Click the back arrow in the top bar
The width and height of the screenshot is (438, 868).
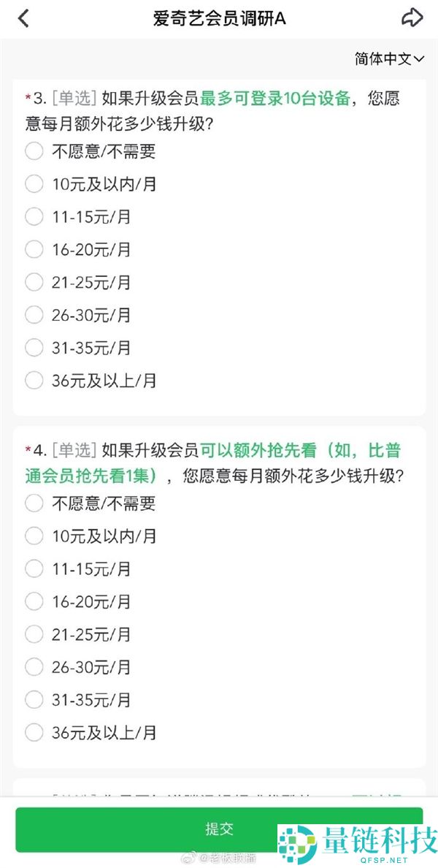(x=23, y=18)
